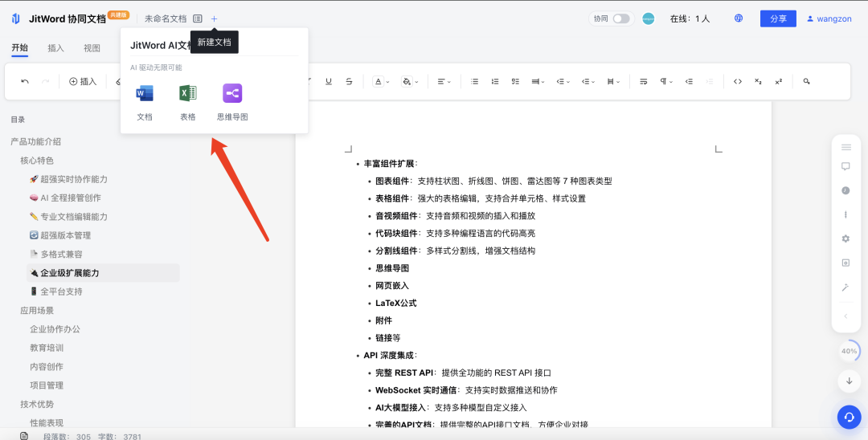Redo the last undone edit
The width and height of the screenshot is (868, 440).
point(45,81)
